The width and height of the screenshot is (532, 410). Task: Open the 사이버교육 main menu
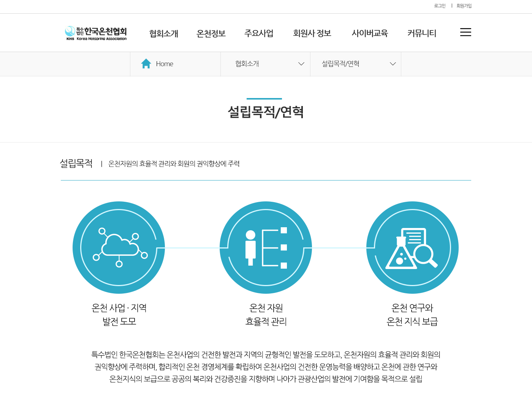(x=370, y=33)
